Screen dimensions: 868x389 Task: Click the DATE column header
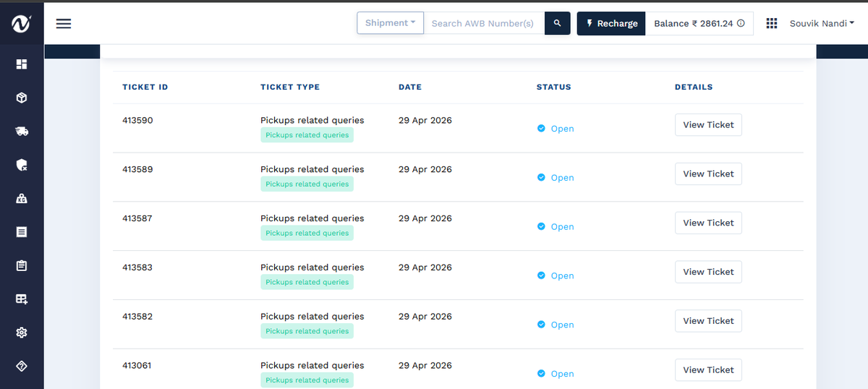[410, 87]
